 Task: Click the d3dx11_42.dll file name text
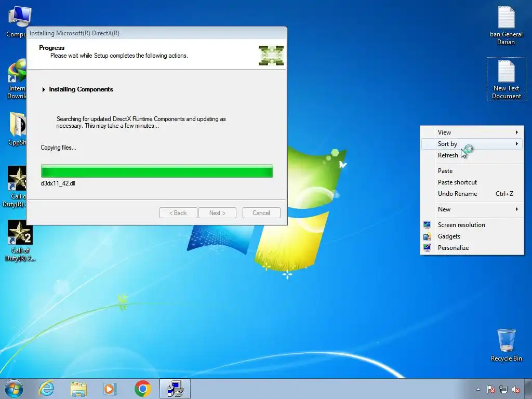tap(58, 183)
